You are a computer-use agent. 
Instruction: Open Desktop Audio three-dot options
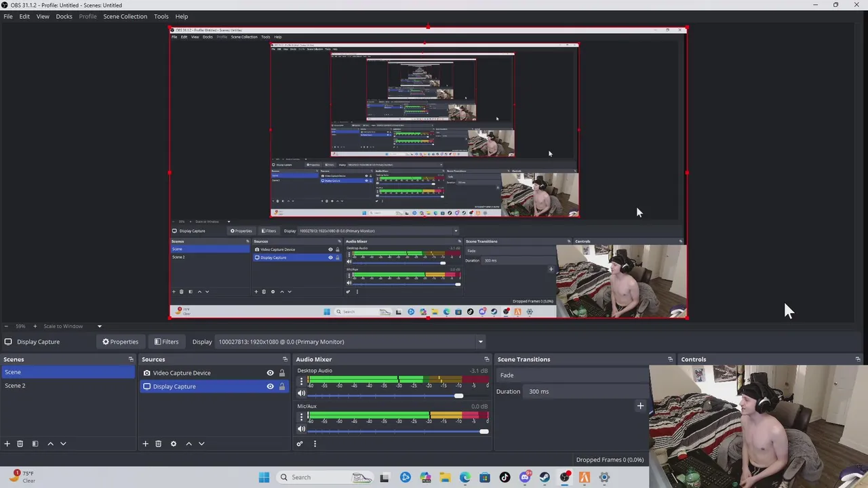tap(302, 382)
